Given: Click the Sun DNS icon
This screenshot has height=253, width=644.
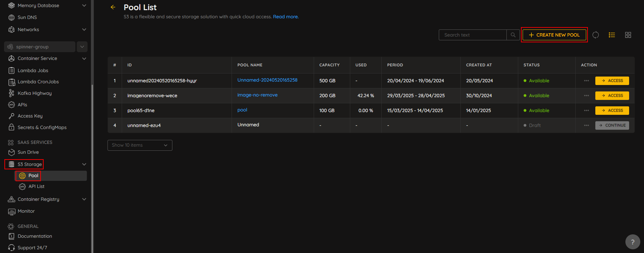Looking at the screenshot, I should pyautogui.click(x=11, y=17).
